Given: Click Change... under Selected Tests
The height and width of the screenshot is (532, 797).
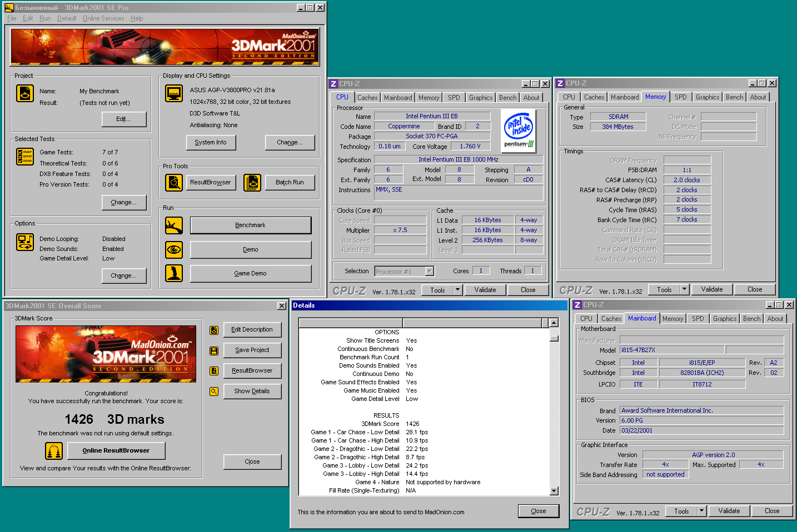Looking at the screenshot, I should click(124, 203).
